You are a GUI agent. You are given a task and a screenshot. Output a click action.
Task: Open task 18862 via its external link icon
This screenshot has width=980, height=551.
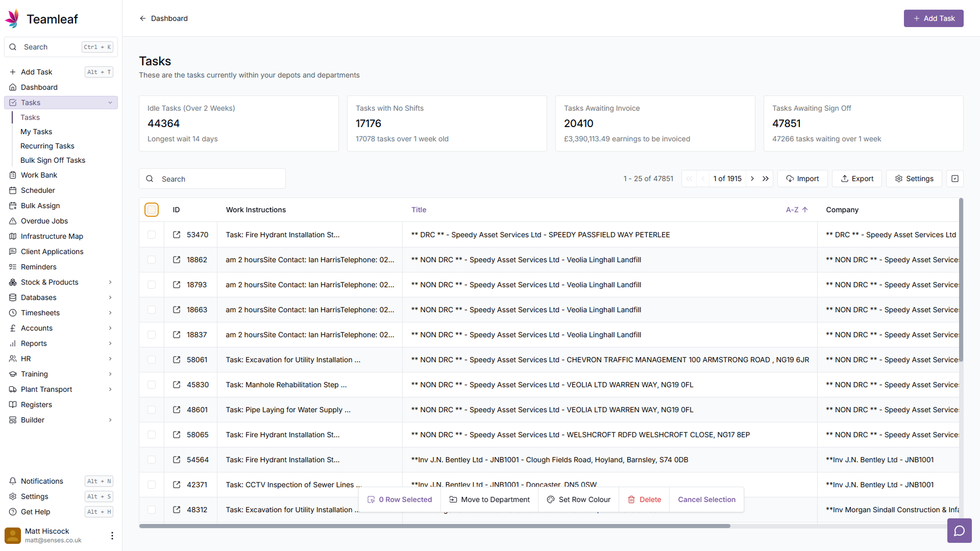(x=177, y=260)
